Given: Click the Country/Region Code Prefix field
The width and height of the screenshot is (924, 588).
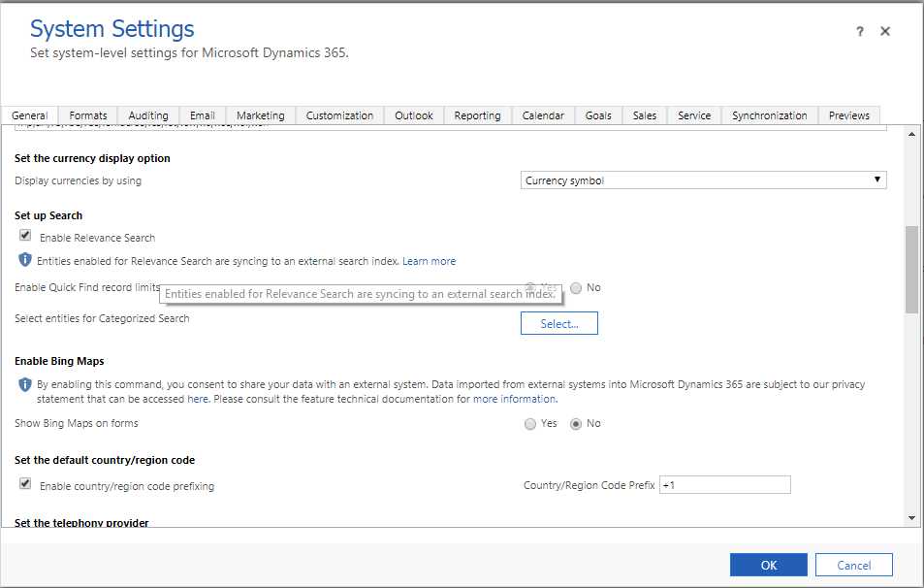Looking at the screenshot, I should click(724, 484).
